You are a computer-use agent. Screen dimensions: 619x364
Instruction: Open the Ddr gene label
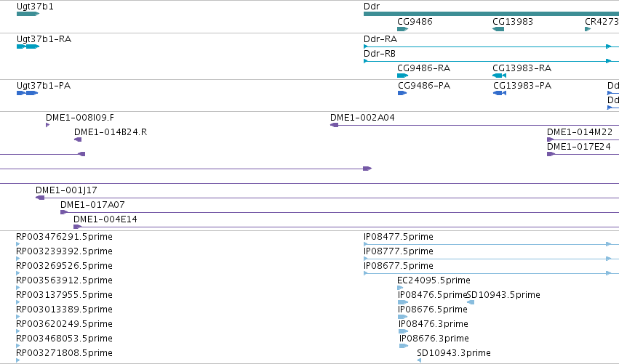[372, 7]
